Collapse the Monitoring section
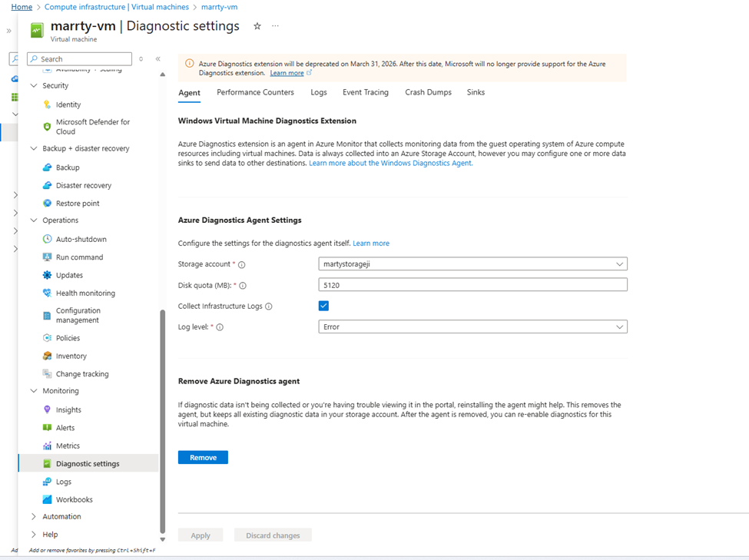Image resolution: width=749 pixels, height=560 pixels. (x=34, y=391)
